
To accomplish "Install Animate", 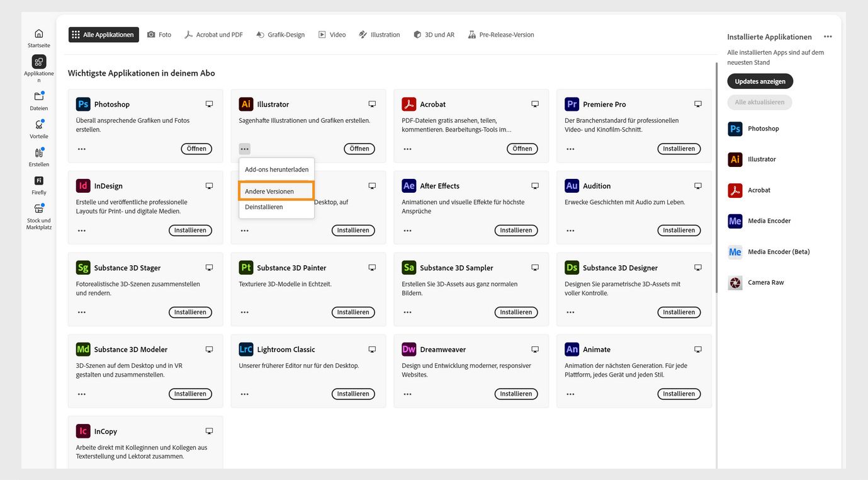I will pos(679,394).
